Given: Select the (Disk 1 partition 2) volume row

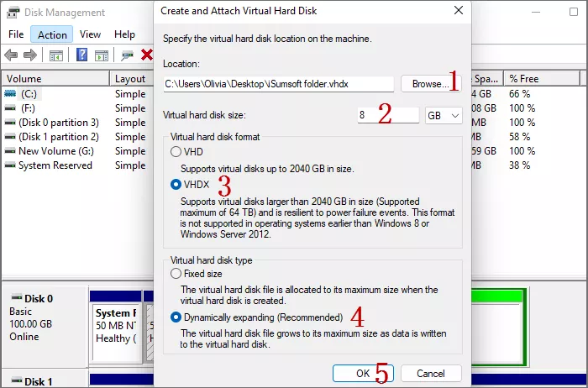Looking at the screenshot, I should point(59,137).
